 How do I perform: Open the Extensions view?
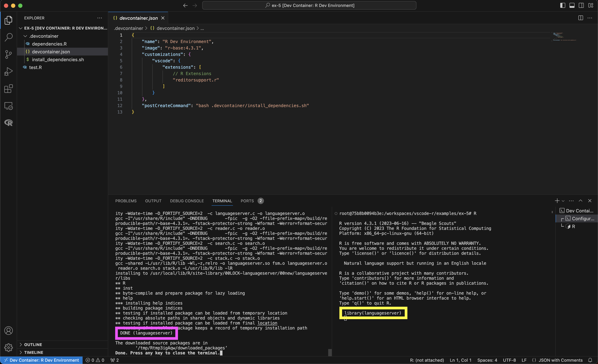click(9, 89)
